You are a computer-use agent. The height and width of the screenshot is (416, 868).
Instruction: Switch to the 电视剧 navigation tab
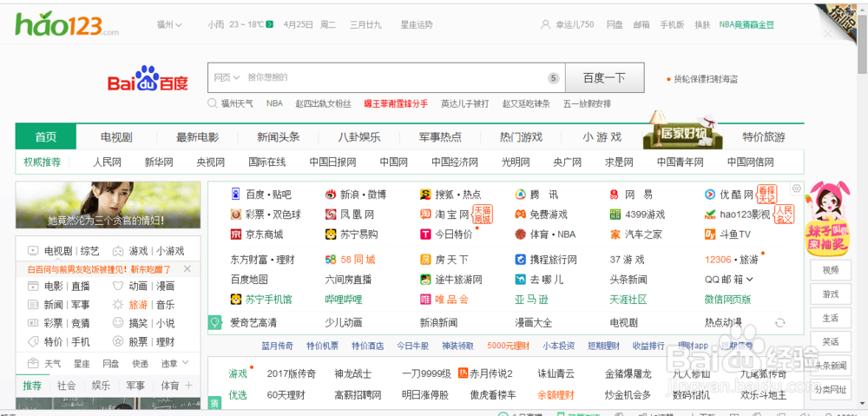[x=116, y=137]
